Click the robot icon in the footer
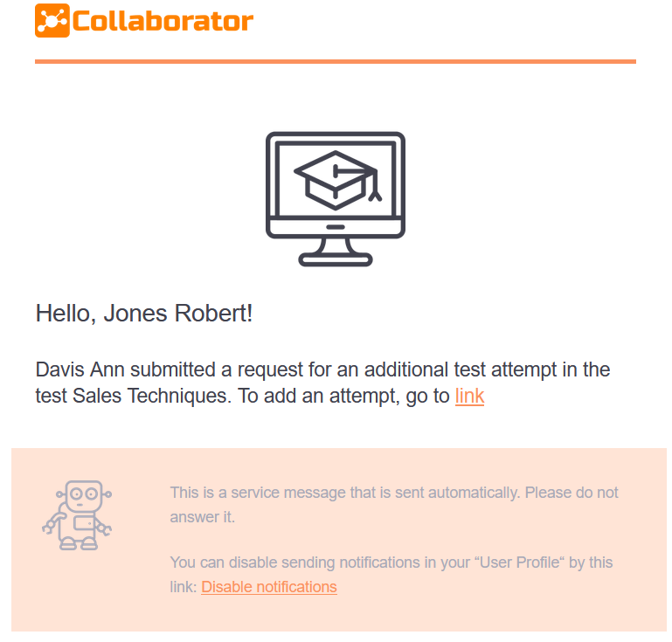 click(76, 515)
